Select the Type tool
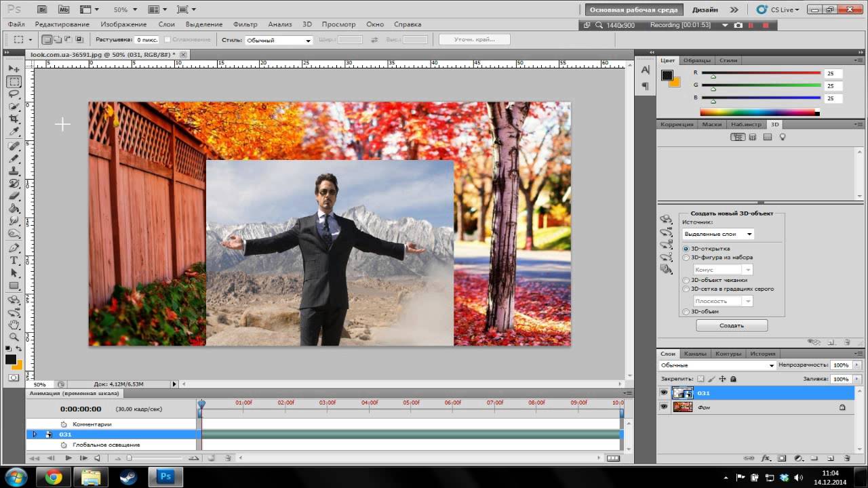This screenshot has height=488, width=868. 14,260
